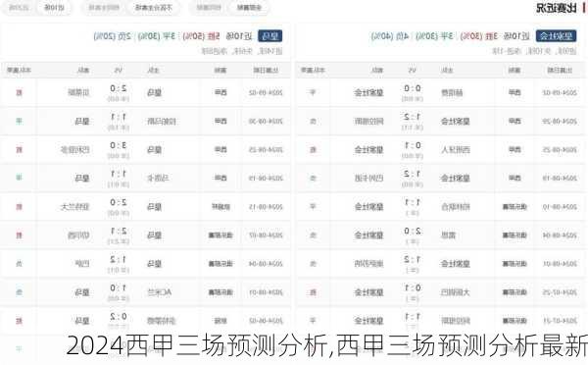Click the 2:0 score in the 皇家社会 table
This screenshot has width=588, height=365.
click(413, 231)
